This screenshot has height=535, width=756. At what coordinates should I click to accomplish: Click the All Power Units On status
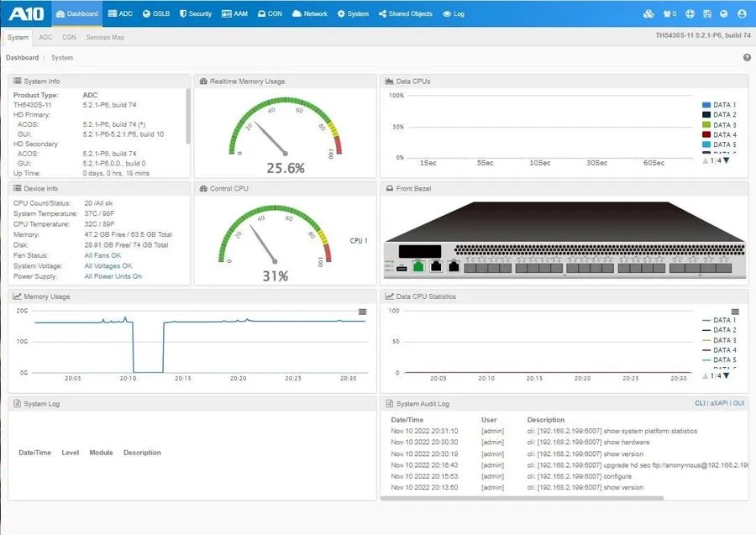coord(113,276)
